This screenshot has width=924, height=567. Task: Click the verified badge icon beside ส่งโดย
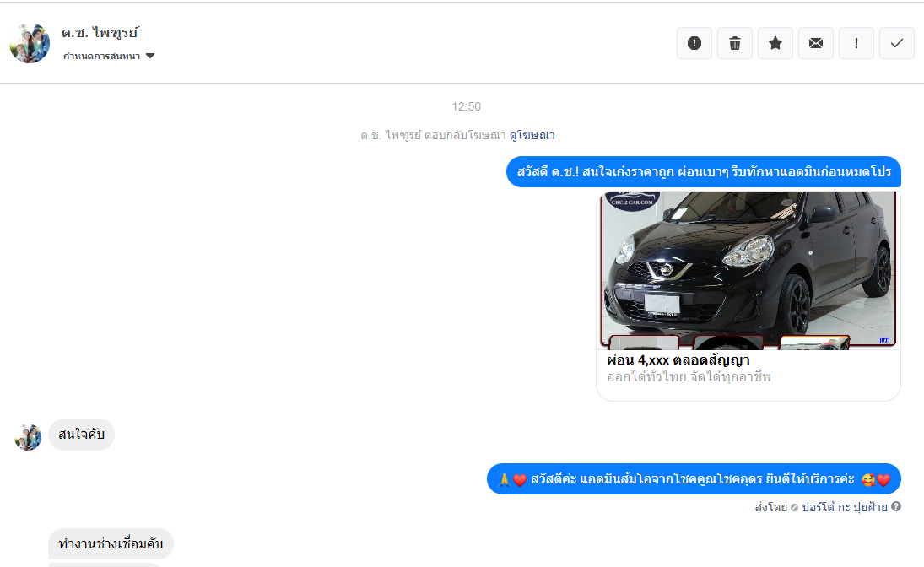[x=794, y=507]
